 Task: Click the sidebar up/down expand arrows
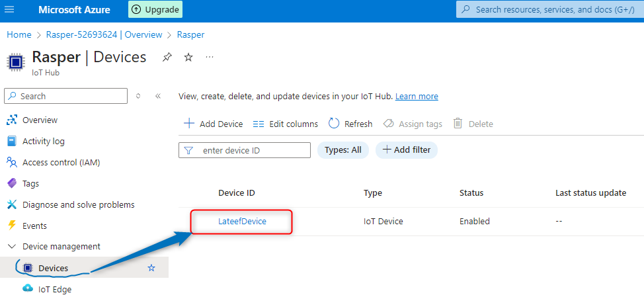click(x=138, y=96)
